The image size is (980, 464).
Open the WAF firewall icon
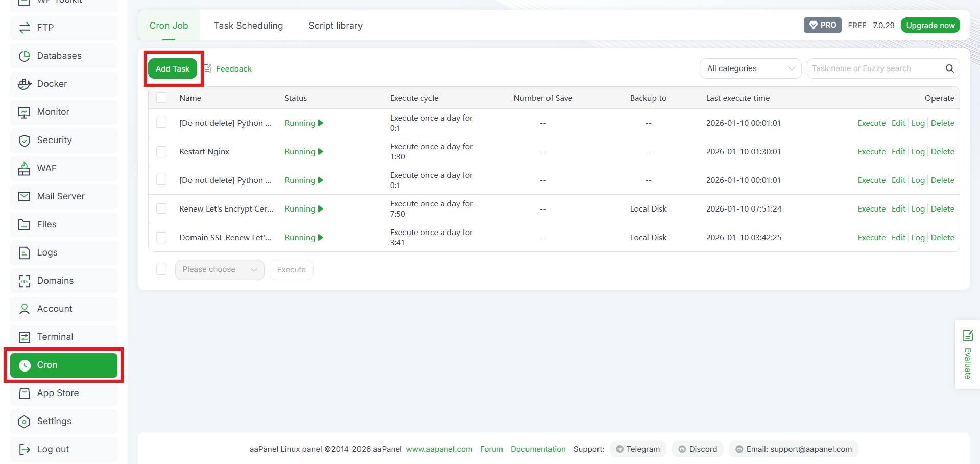[25, 168]
